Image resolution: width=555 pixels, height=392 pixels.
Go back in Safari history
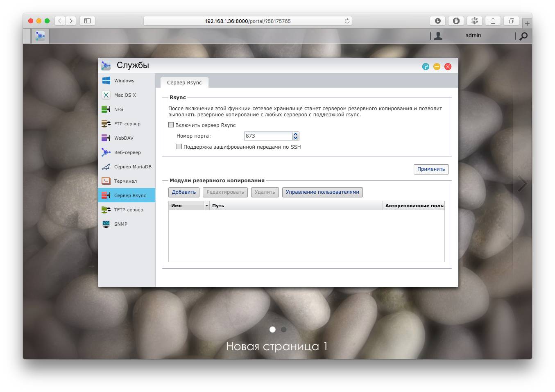(60, 21)
